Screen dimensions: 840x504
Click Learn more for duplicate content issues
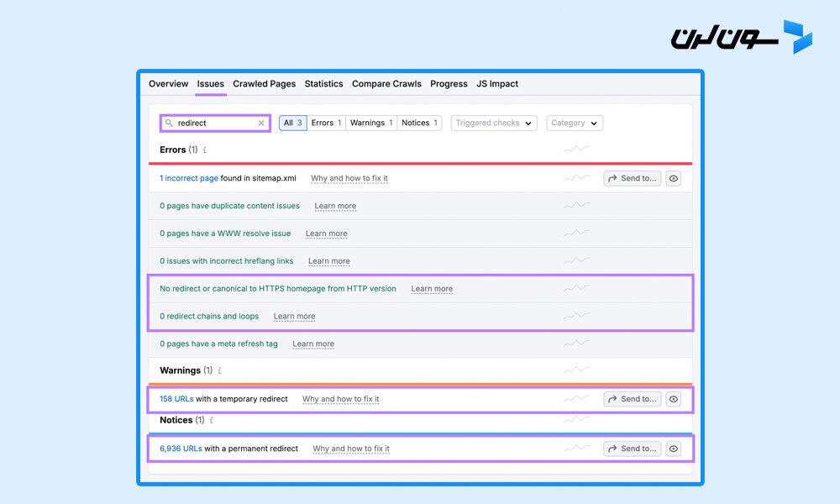[335, 206]
